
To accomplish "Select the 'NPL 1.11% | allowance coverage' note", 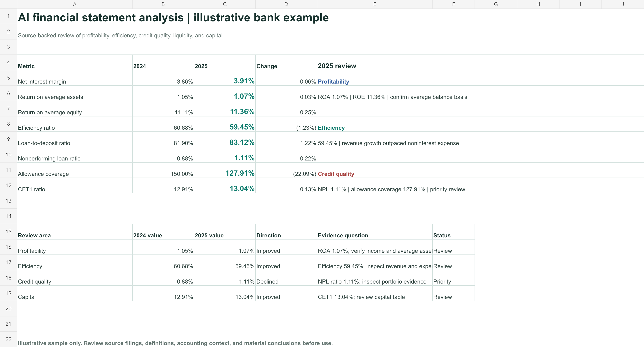I will pyautogui.click(x=391, y=189).
